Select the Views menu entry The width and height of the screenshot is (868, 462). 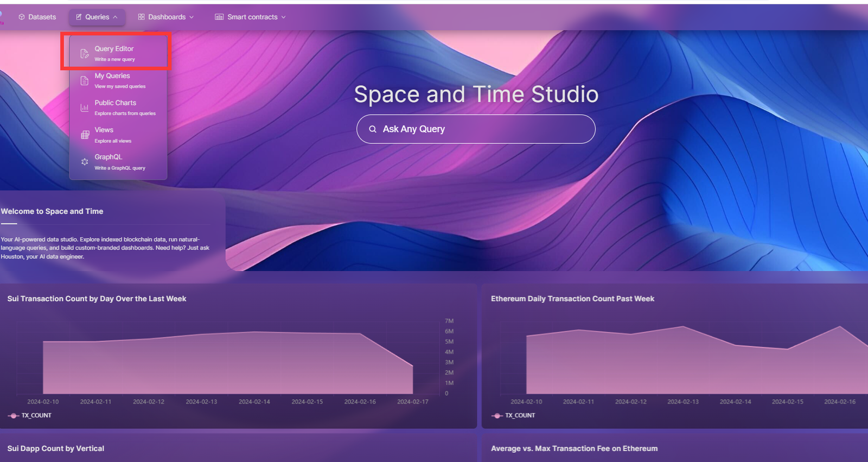[118, 135]
